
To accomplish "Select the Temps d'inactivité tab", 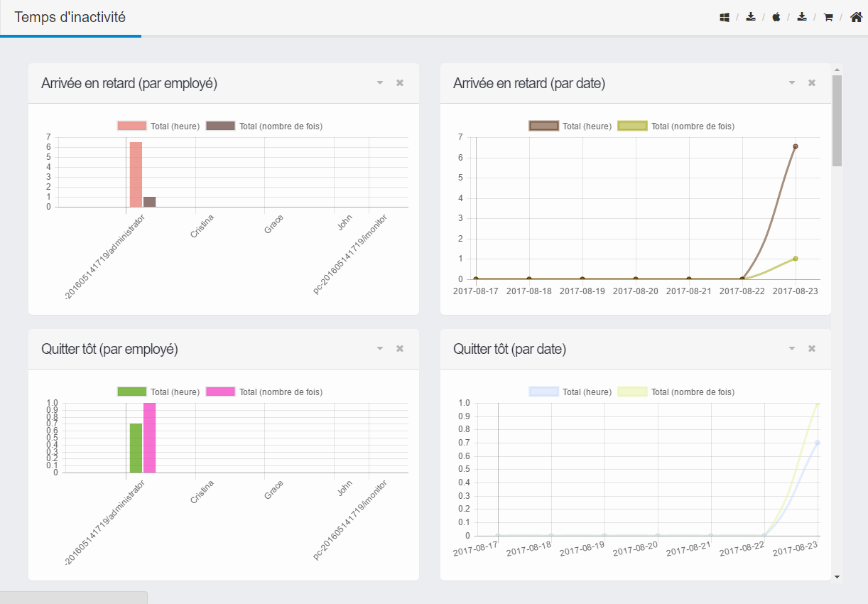I will [70, 17].
